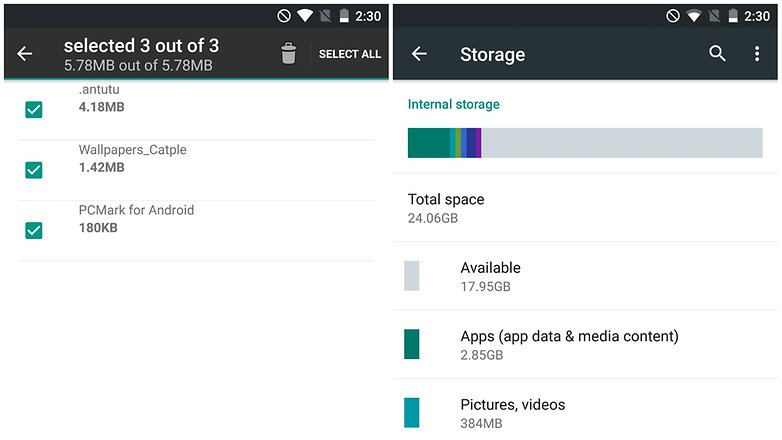Tap the do-not-disturb icon in the left status bar
The width and height of the screenshot is (782, 440).
coord(283,17)
